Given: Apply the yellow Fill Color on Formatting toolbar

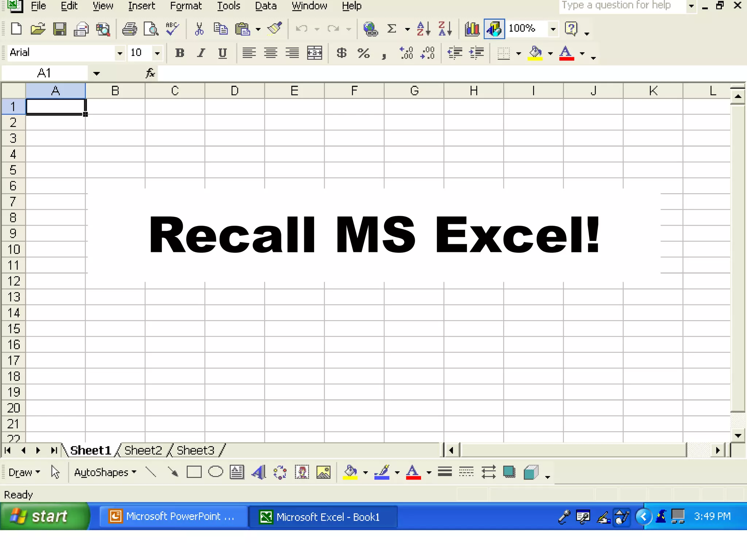Looking at the screenshot, I should click(535, 53).
